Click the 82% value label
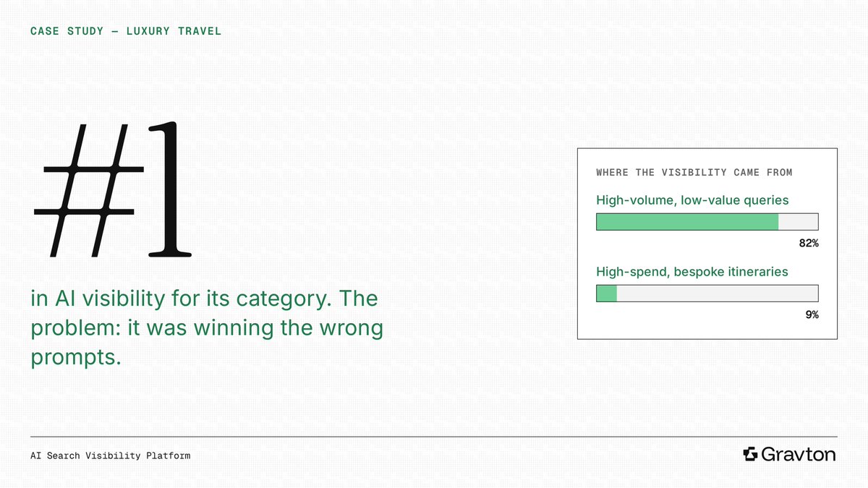Viewport: 868px width, 488px height. 809,244
